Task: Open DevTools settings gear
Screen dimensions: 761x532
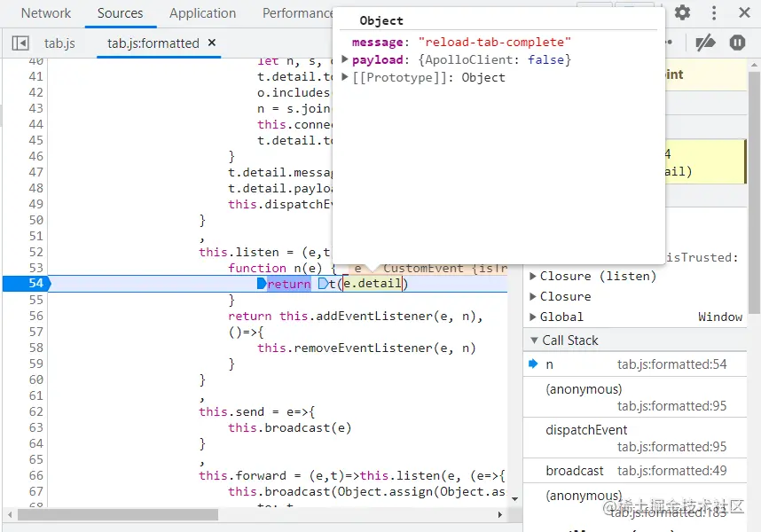Action: point(682,12)
